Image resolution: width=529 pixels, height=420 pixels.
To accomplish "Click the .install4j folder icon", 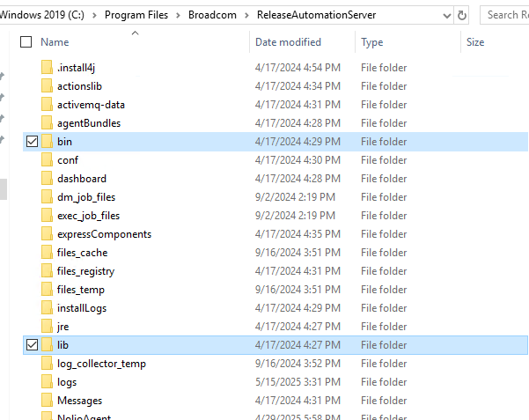I will click(47, 68).
